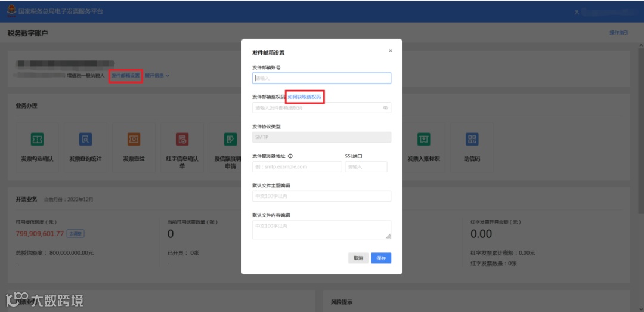Viewport: 644px width, 312px height.
Task: Click the 红字发票数量:0张 text
Action: coord(494,264)
